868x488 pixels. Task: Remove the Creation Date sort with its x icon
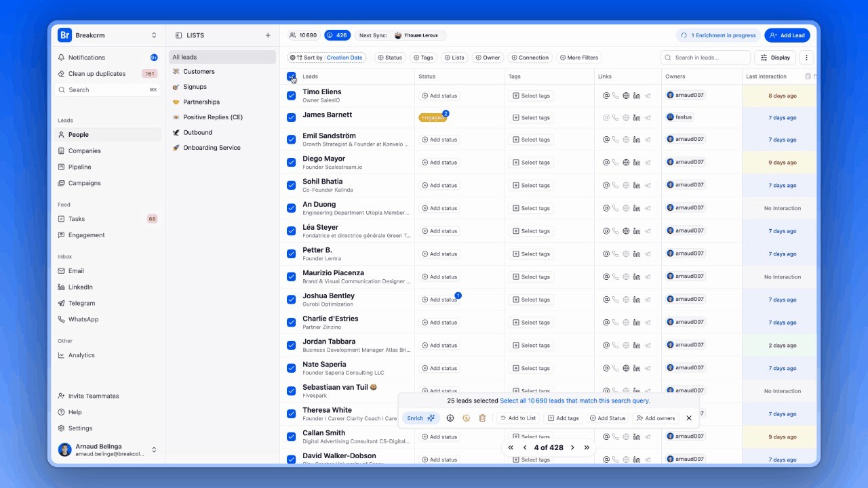tap(292, 58)
